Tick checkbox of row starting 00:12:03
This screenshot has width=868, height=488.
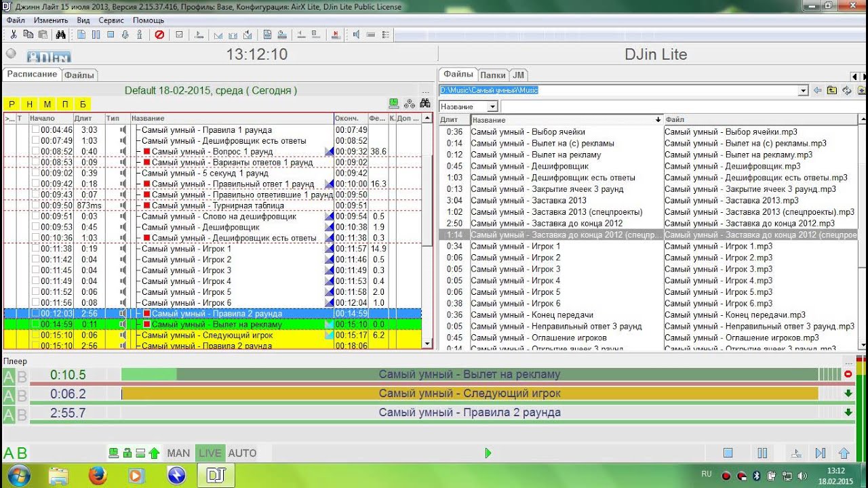click(35, 314)
